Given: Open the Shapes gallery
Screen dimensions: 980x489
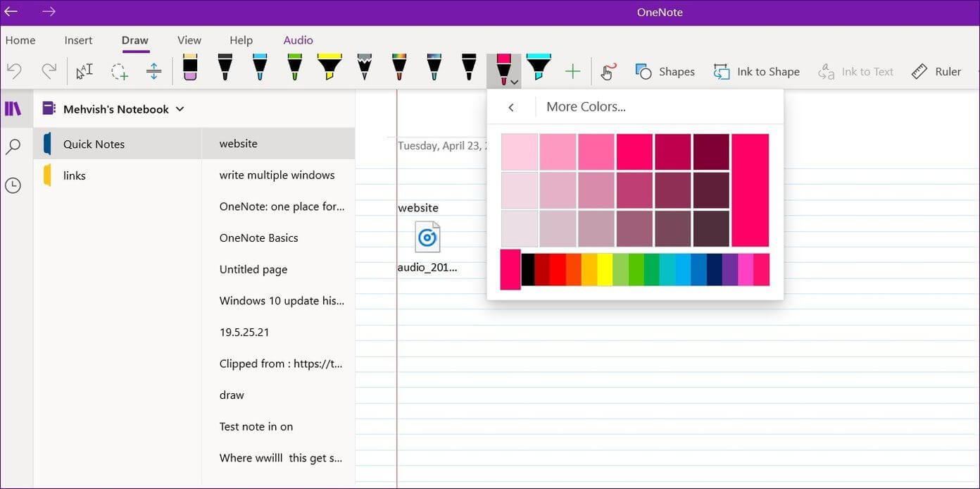Looking at the screenshot, I should coord(665,71).
